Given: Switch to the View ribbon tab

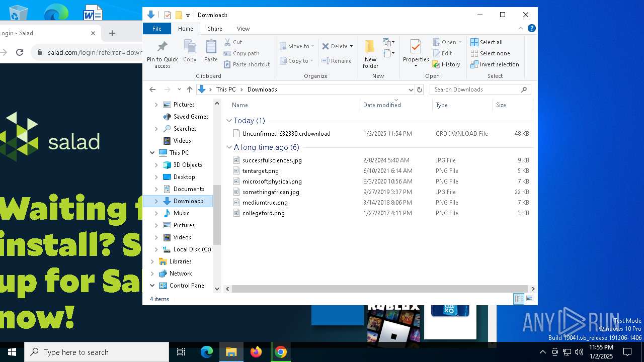Looking at the screenshot, I should pos(243,29).
